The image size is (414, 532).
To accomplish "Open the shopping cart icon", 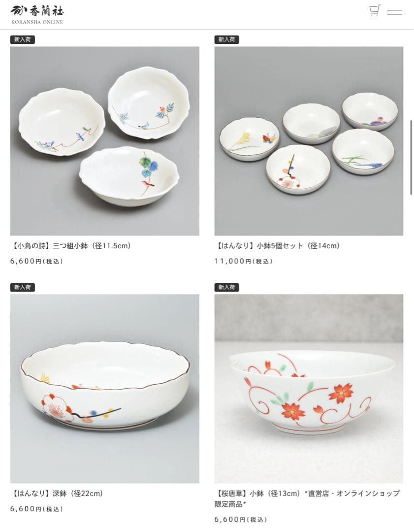I will click(x=375, y=10).
